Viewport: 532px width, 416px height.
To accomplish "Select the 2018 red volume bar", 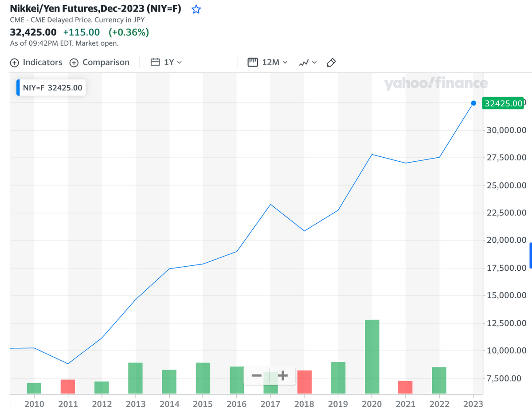I will click(x=305, y=382).
